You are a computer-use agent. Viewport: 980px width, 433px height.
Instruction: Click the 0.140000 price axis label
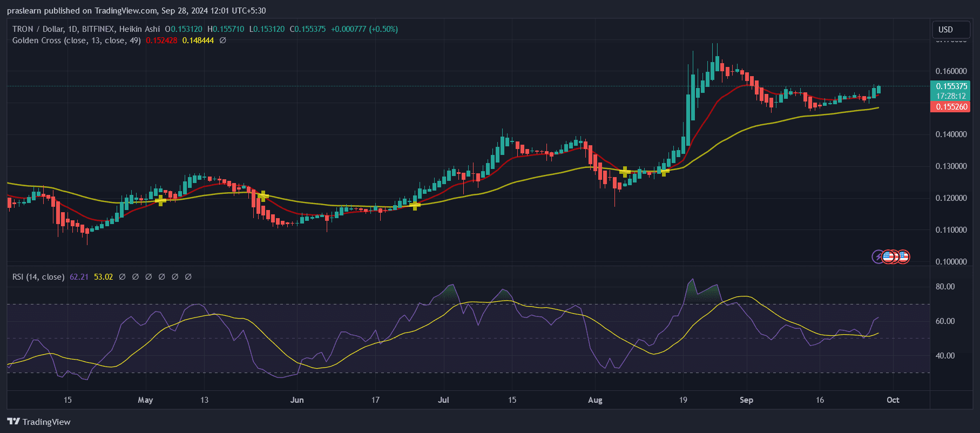point(951,134)
